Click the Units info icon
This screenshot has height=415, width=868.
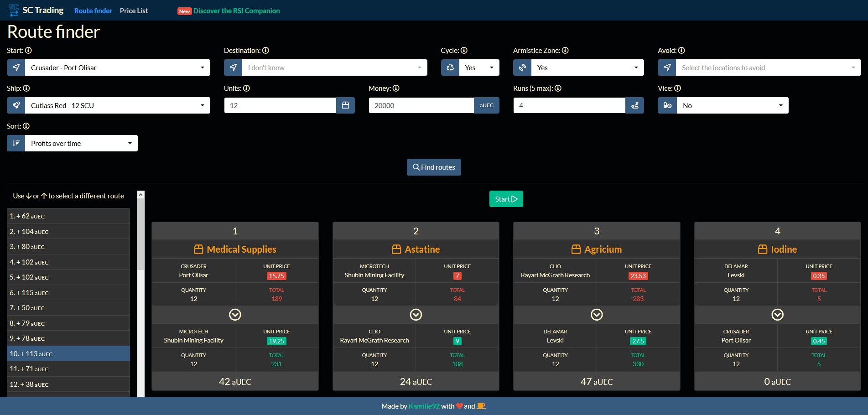pos(246,88)
